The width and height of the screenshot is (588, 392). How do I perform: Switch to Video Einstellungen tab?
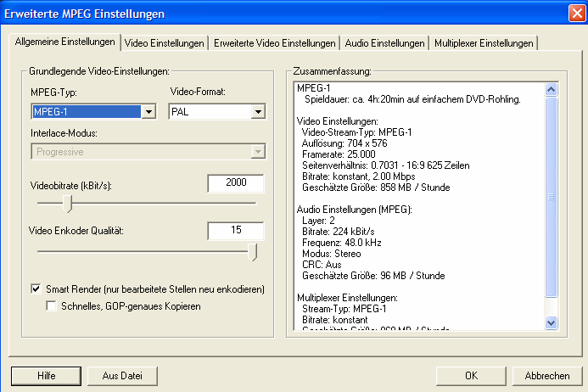[x=165, y=43]
